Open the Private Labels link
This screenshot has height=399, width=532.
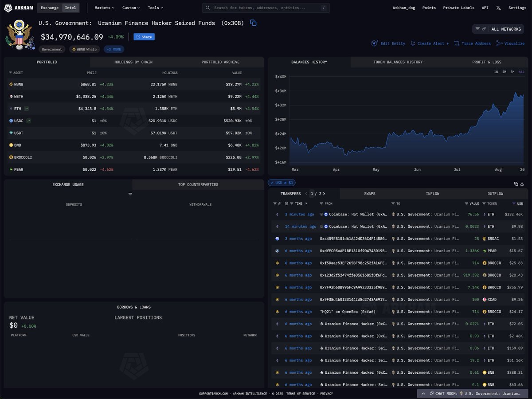(x=459, y=8)
